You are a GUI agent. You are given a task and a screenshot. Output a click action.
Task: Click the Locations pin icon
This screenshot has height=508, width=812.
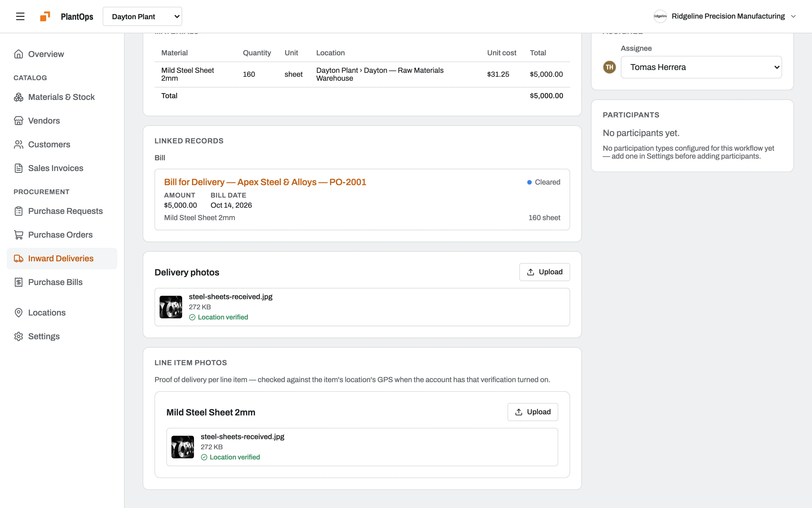click(x=18, y=312)
